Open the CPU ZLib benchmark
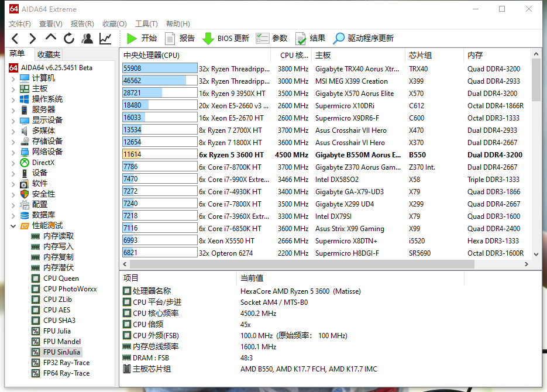The width and height of the screenshot is (547, 392). pos(51,299)
